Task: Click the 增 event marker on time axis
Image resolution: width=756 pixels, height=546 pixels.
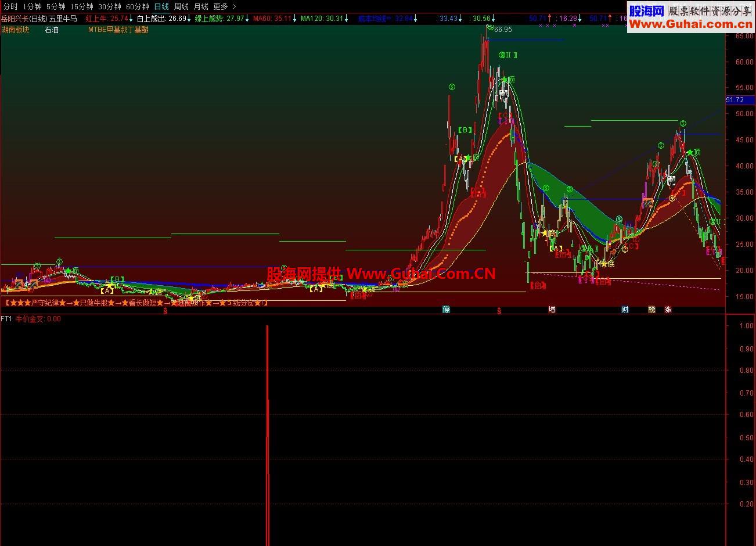Action: click(552, 310)
